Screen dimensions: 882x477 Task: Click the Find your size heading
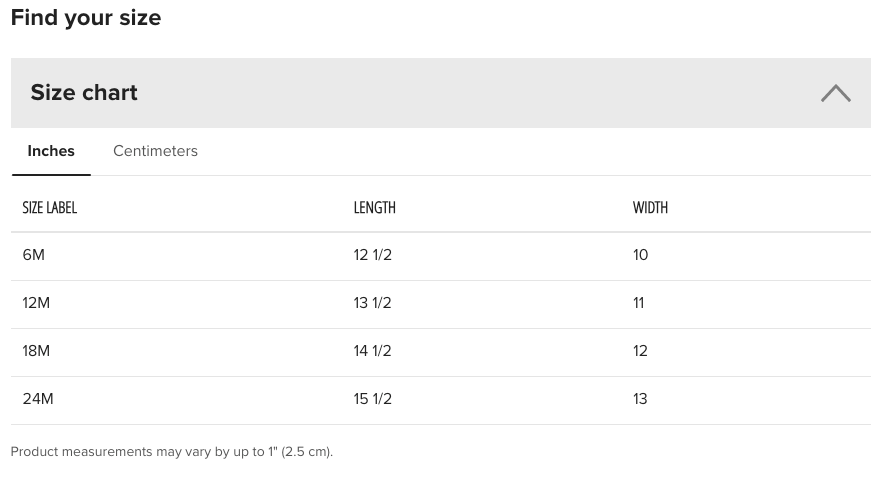[x=86, y=18]
